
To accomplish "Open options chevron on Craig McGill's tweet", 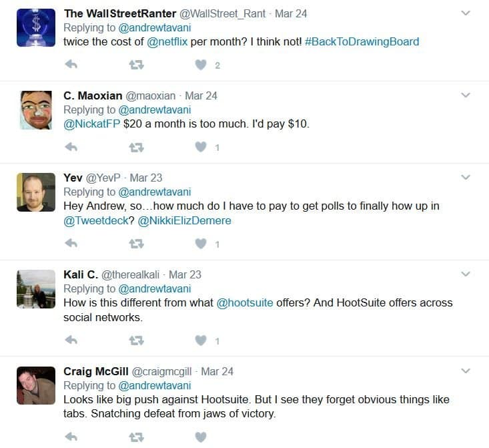I will [x=465, y=371].
